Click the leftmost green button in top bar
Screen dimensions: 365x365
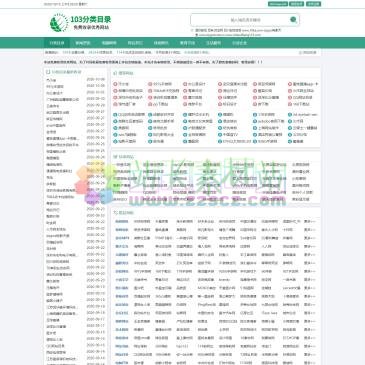click(278, 4)
